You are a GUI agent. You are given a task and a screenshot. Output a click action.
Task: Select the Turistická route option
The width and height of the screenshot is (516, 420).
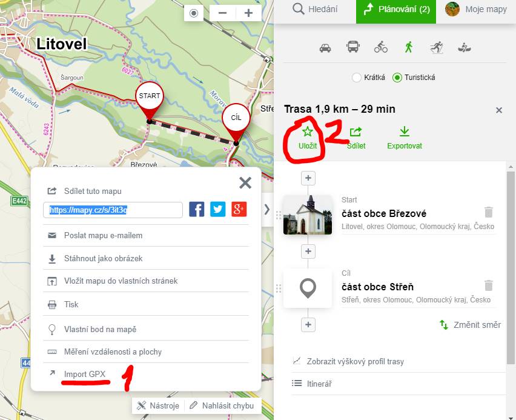pyautogui.click(x=414, y=78)
